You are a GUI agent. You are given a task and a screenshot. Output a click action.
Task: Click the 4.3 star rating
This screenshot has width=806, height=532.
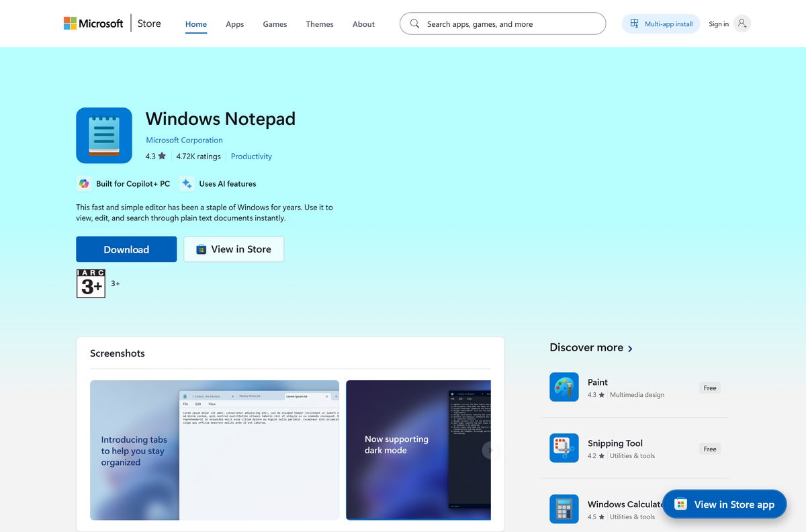tap(156, 157)
